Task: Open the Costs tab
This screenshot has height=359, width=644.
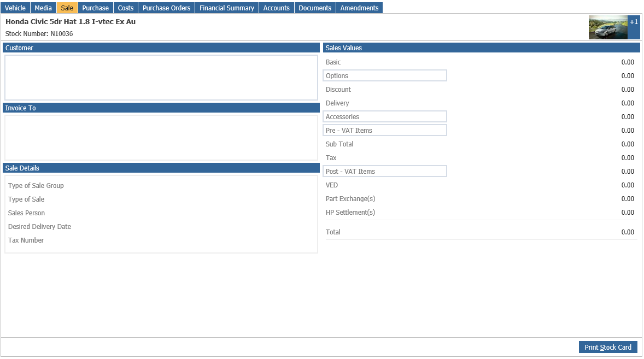Action: tap(126, 8)
